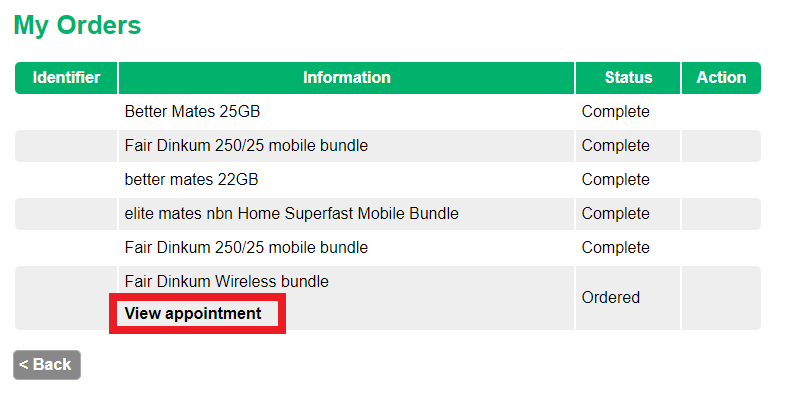Click the Information column header
The width and height of the screenshot is (811, 401).
point(346,78)
